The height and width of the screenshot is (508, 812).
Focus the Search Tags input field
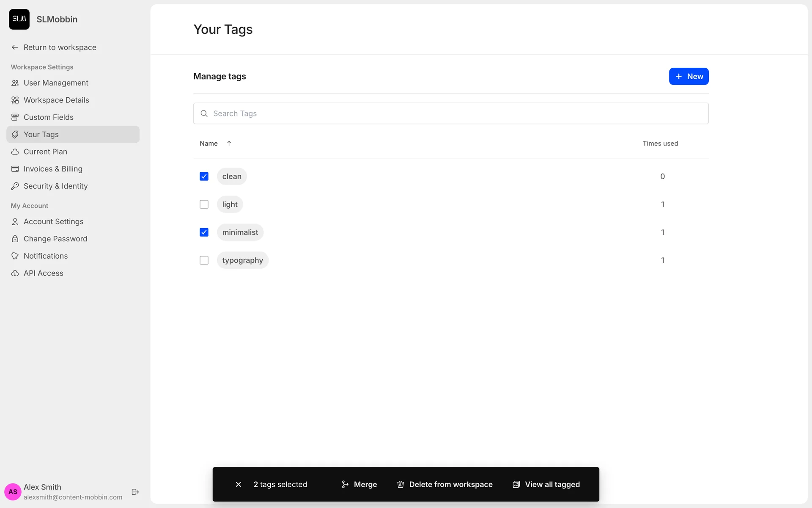tap(451, 113)
